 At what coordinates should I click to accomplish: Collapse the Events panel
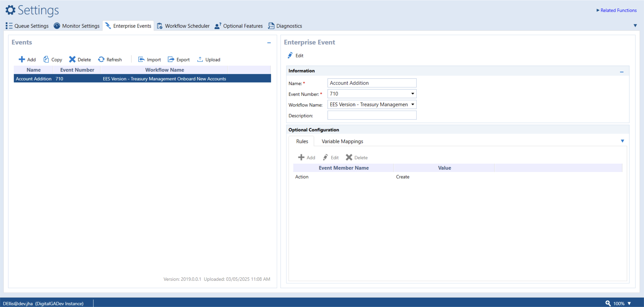[x=269, y=43]
